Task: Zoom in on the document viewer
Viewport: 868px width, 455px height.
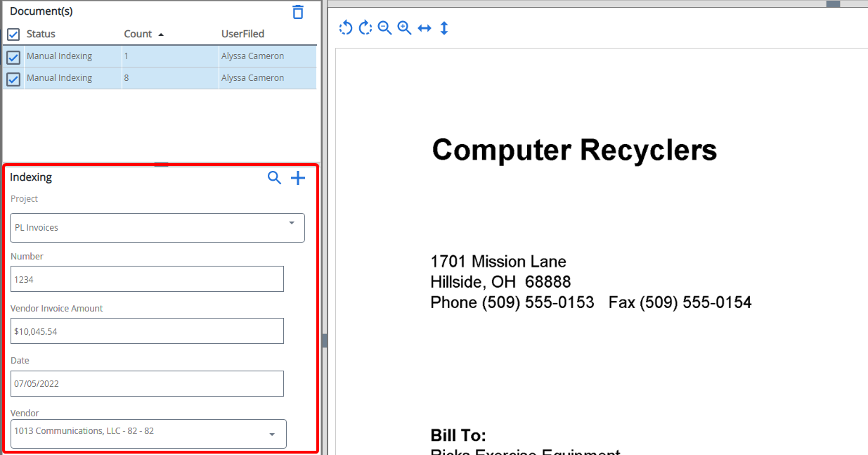Action: 404,28
